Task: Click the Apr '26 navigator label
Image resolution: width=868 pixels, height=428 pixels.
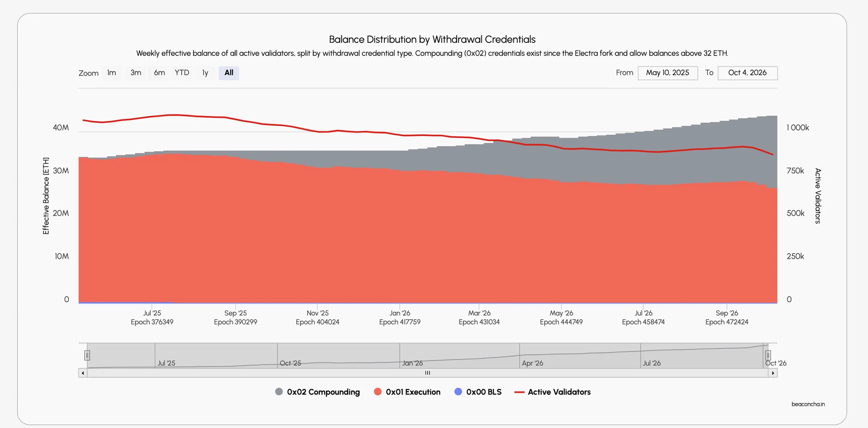Action: pyautogui.click(x=532, y=363)
